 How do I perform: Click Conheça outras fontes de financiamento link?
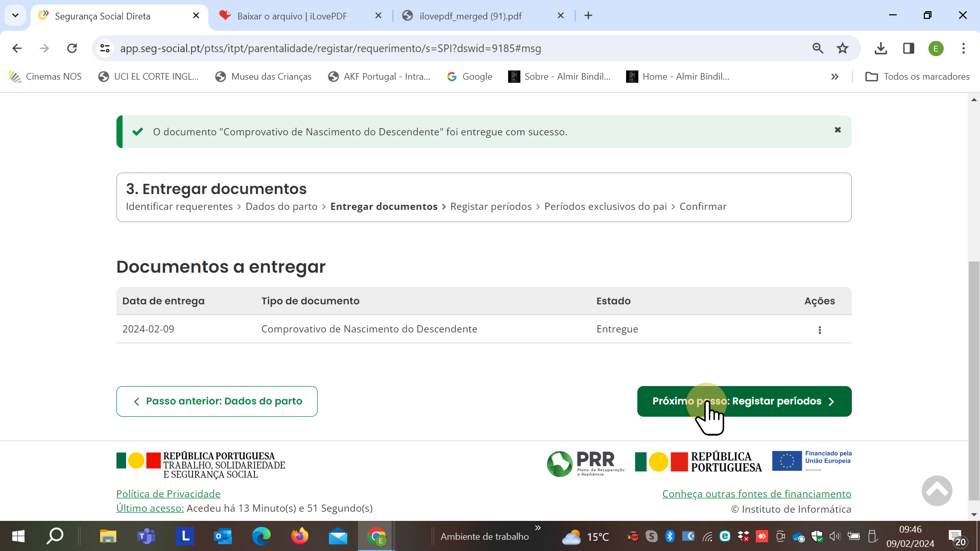tap(756, 494)
